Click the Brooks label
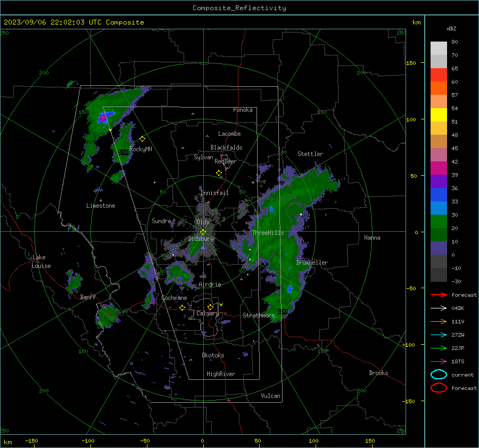The width and height of the screenshot is (479, 448). 378,373
